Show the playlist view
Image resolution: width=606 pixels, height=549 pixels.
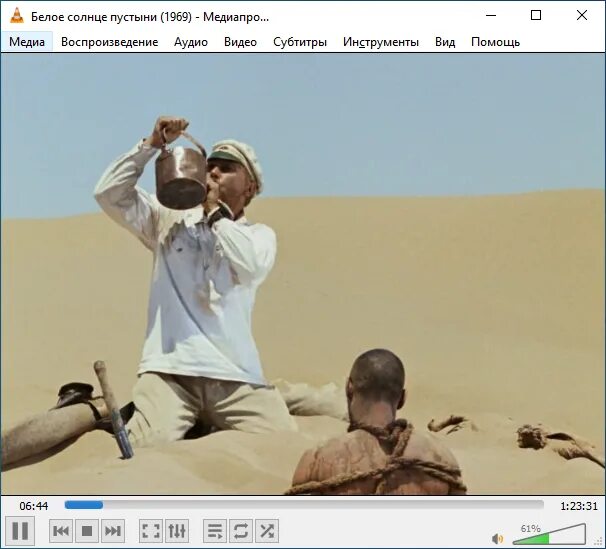tap(215, 531)
